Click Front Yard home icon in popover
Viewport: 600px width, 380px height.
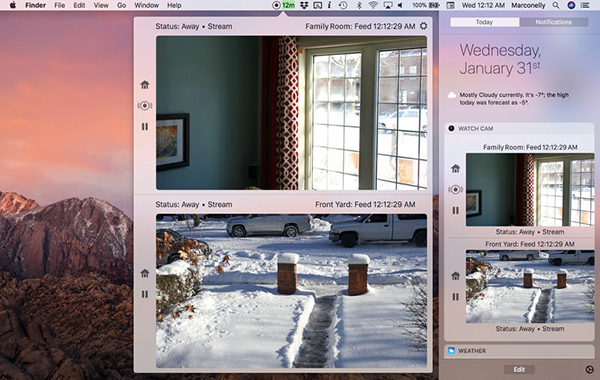point(145,273)
